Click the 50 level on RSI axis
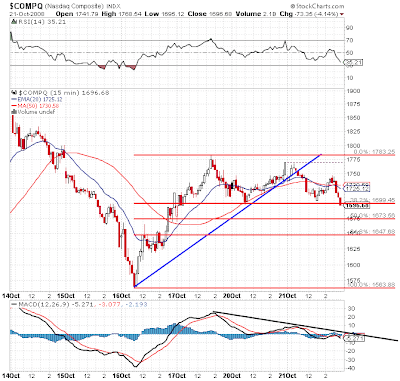Image resolution: width=400 pixels, height=381 pixels. click(350, 53)
